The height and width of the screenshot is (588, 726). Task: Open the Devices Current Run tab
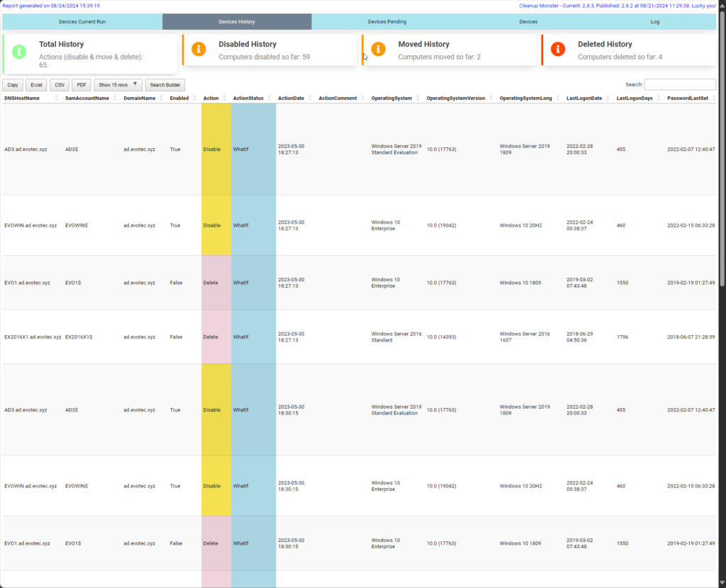click(x=81, y=22)
